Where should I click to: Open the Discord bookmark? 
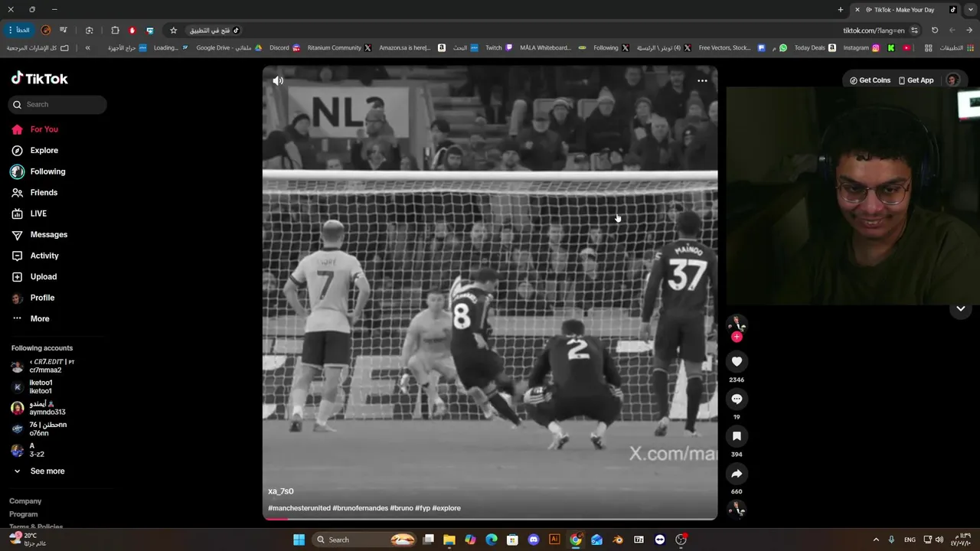(284, 47)
